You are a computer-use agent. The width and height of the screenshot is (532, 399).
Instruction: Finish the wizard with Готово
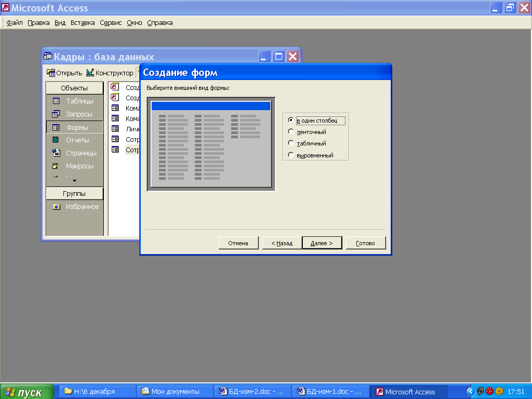[365, 243]
